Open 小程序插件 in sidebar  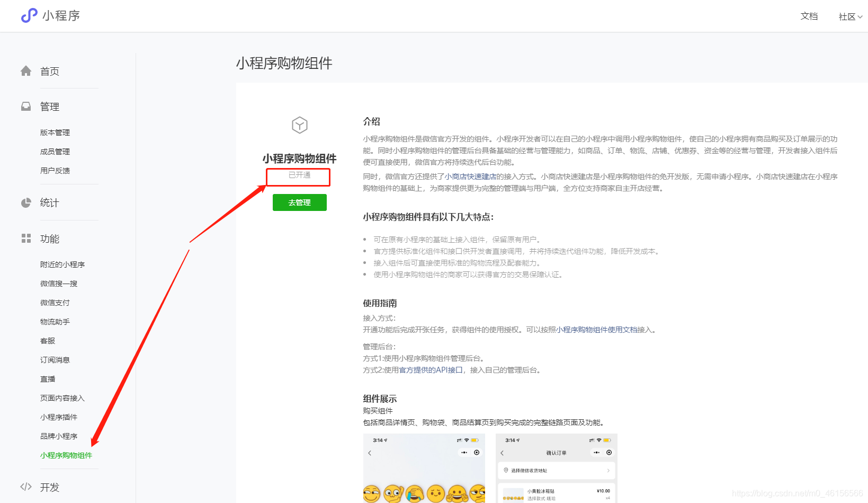[59, 417]
